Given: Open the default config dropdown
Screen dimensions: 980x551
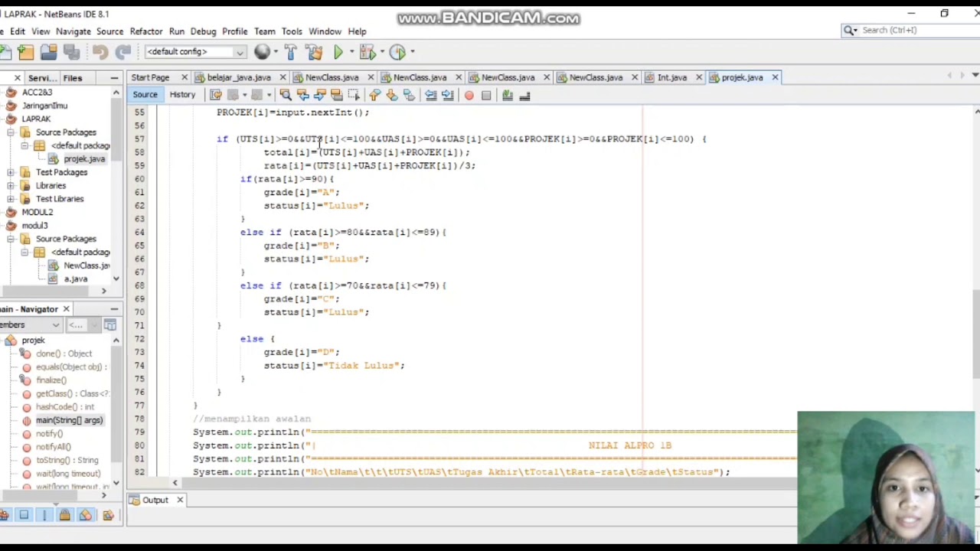Looking at the screenshot, I should coord(195,51).
